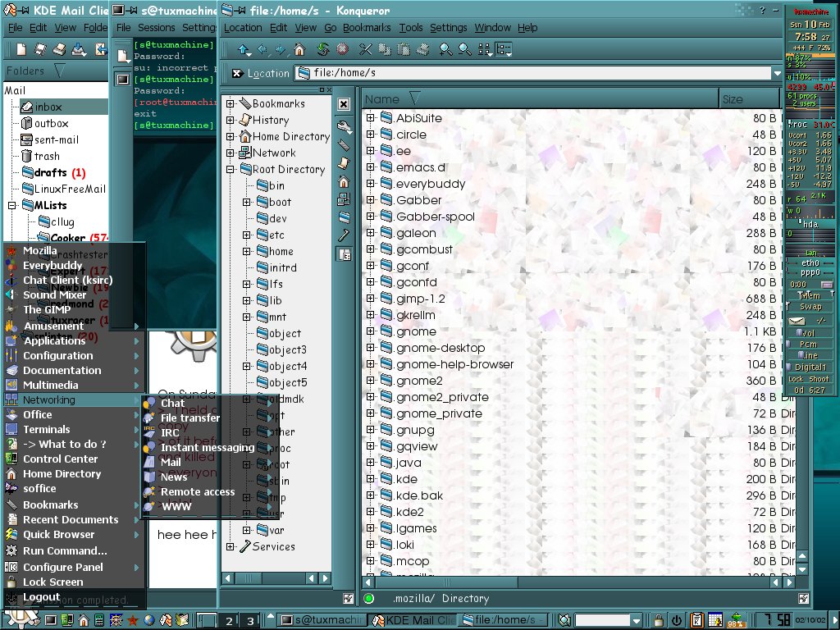Expand the .gimp-1.2 folder row

pos(370,299)
